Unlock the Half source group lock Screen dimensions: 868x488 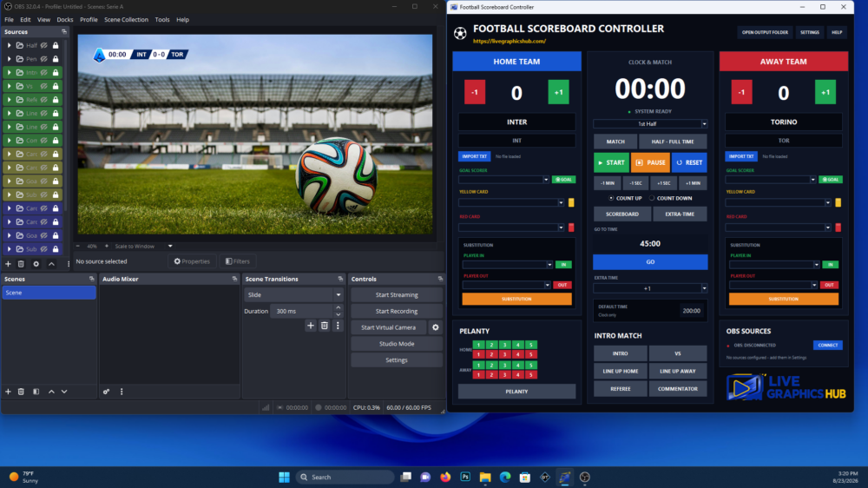[x=56, y=45]
